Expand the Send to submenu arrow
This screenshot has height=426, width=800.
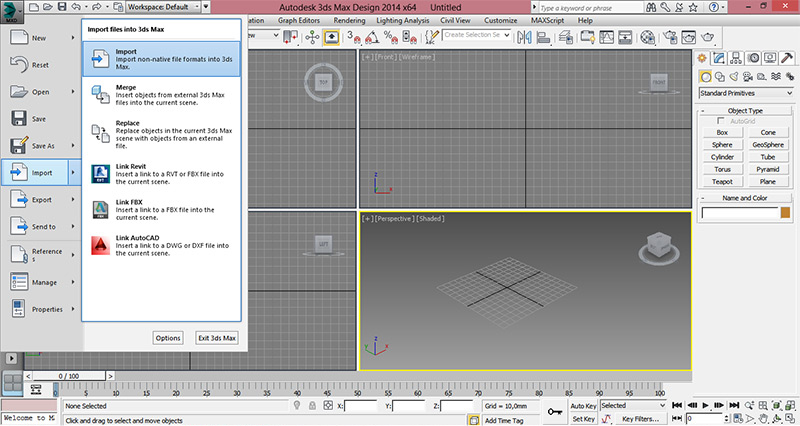72,227
